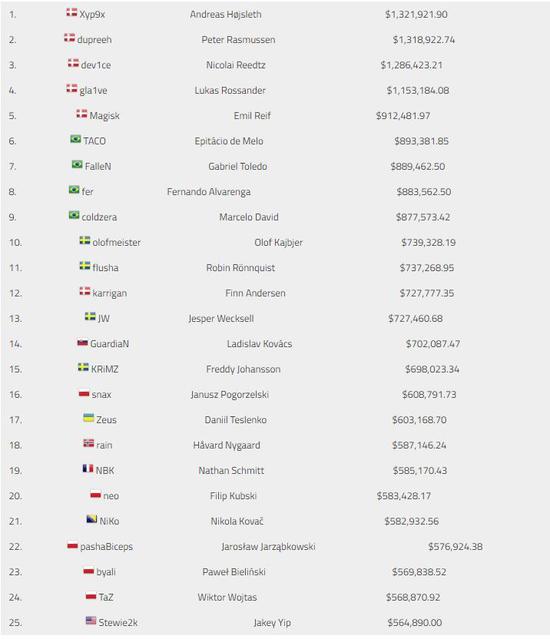Select earnings value $1,153,184.08
Screen dimensions: 550x639
click(418, 90)
